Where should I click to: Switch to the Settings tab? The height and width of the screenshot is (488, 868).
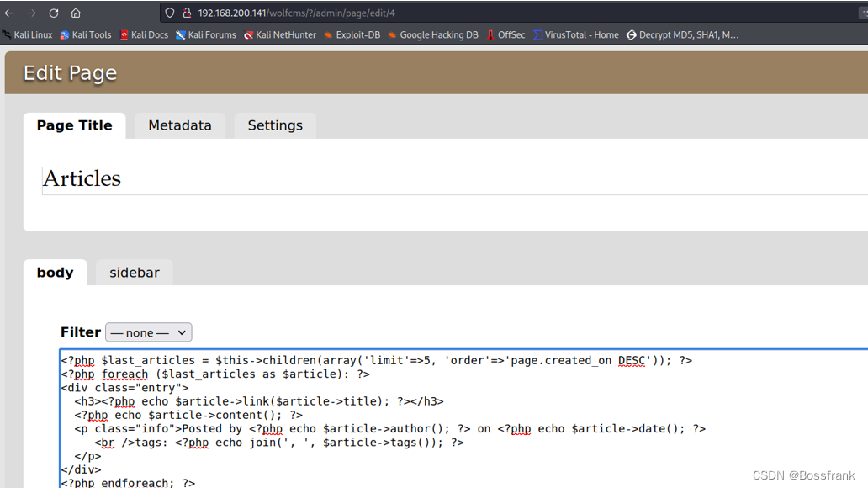coord(275,125)
